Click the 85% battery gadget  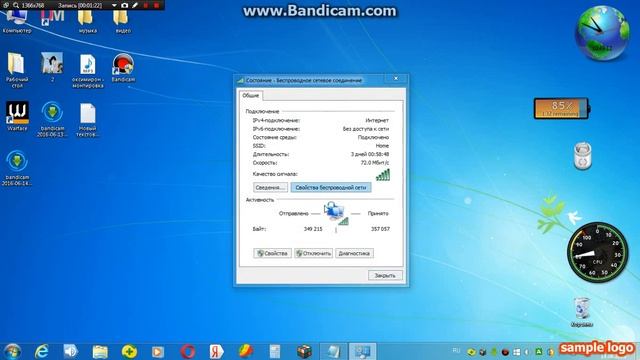562,108
